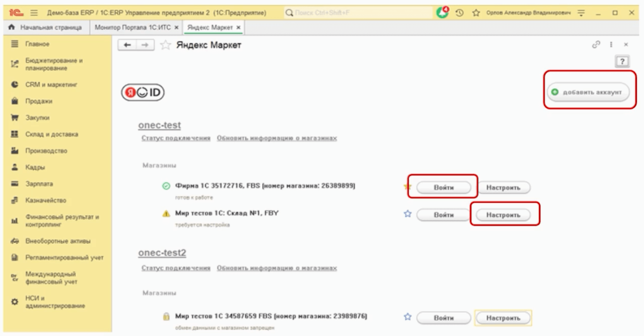Screen dimensions: 644x336
Task: Click lock icon of Мир тестов 1С 34587659
Action: (166, 317)
